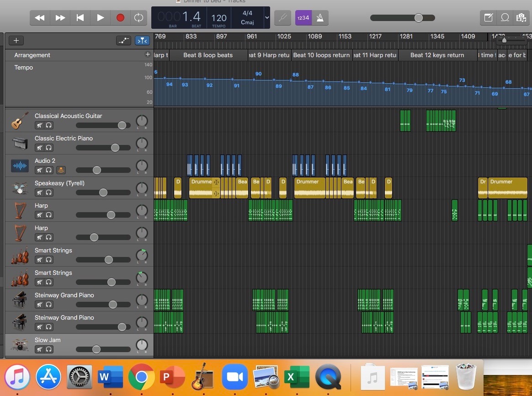Adjust the master volume slider
Viewport: 532px width, 396px height.
418,18
